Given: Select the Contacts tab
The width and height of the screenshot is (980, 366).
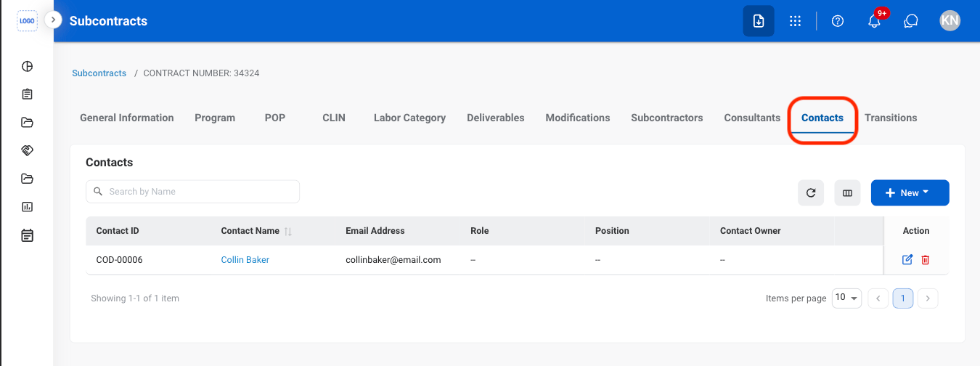Looking at the screenshot, I should 822,118.
